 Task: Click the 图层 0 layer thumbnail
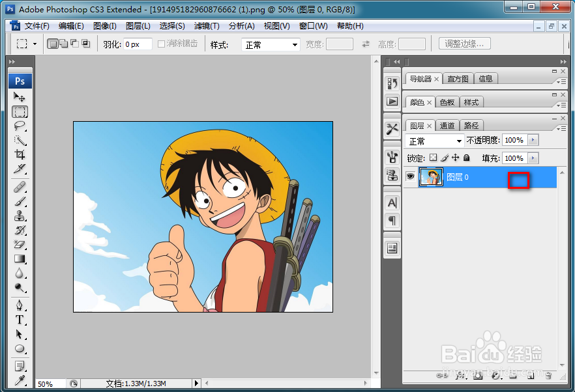(x=431, y=176)
